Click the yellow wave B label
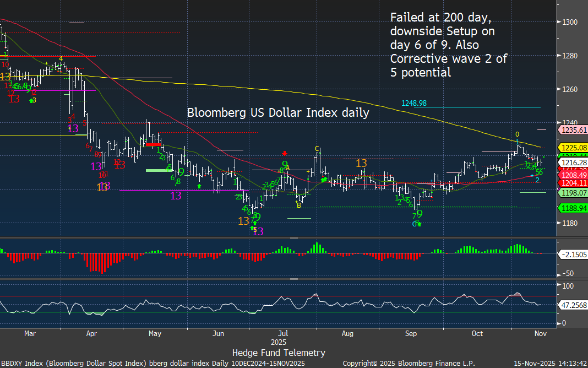 pyautogui.click(x=298, y=205)
